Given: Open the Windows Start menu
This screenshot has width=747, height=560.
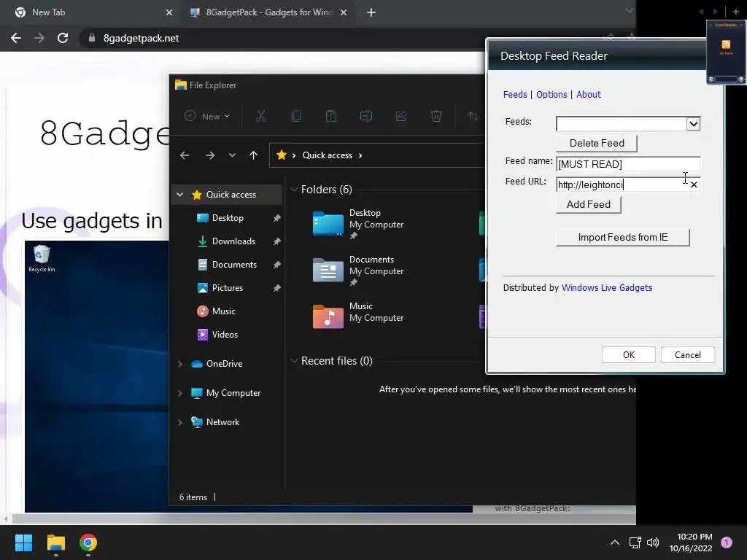Looking at the screenshot, I should click(23, 542).
